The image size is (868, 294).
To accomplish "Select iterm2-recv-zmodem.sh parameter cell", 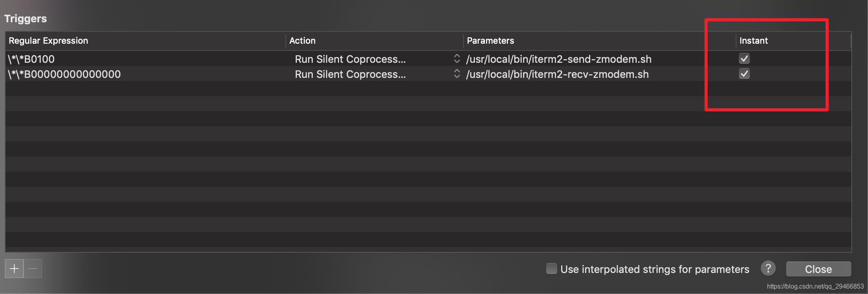I will pos(600,74).
